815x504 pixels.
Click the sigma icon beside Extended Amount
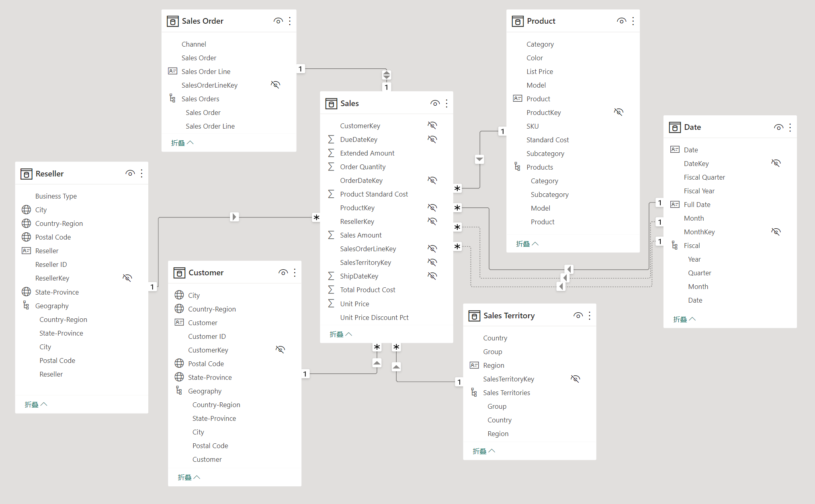[331, 153]
